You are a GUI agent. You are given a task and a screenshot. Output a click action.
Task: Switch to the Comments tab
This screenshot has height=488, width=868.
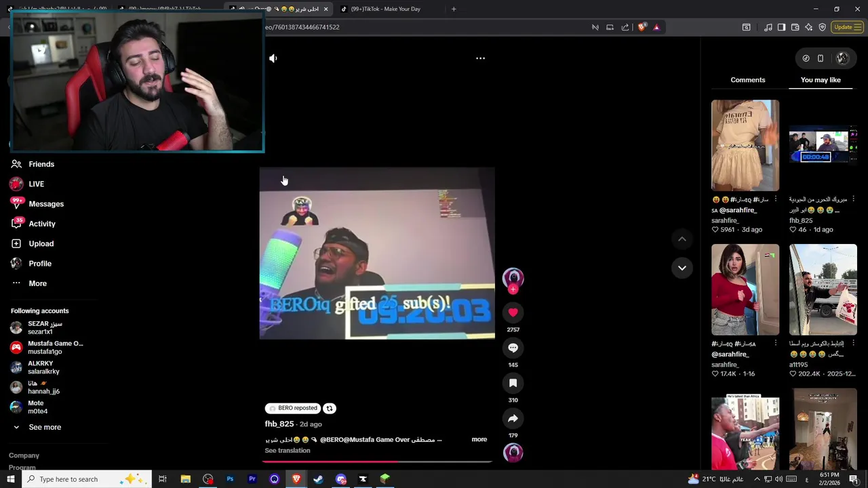point(748,80)
